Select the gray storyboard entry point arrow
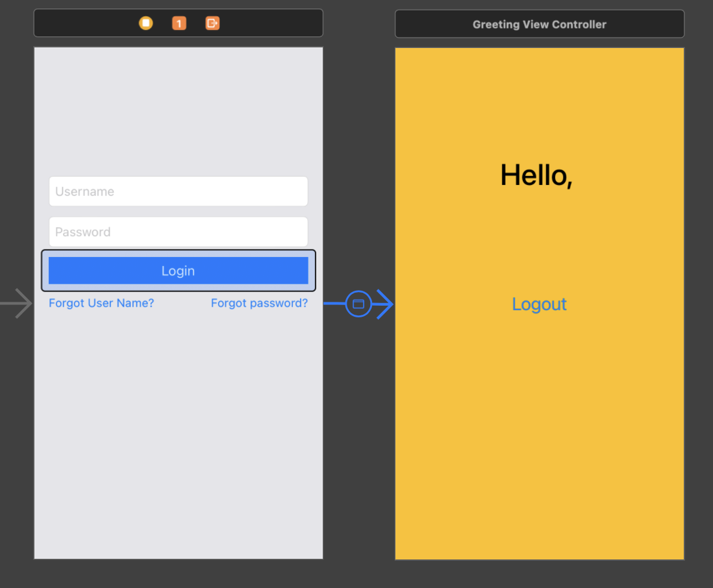 (13, 302)
